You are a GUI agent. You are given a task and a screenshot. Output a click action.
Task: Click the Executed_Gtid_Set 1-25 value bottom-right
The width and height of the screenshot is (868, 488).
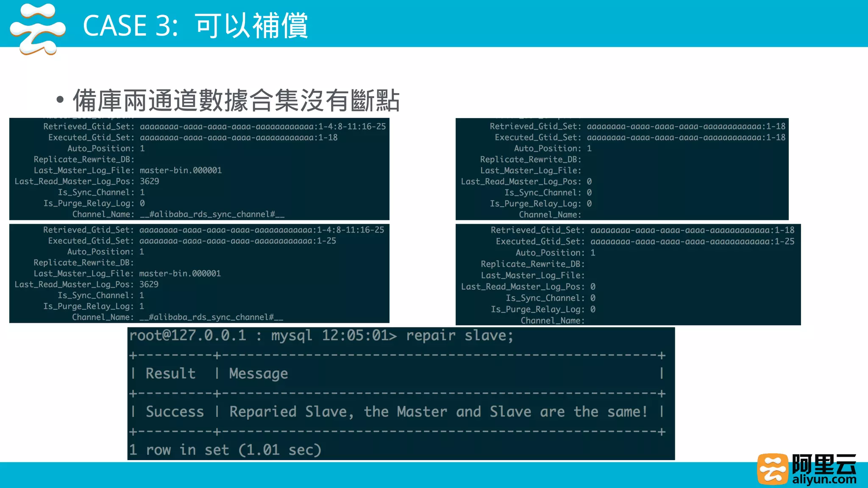point(784,241)
